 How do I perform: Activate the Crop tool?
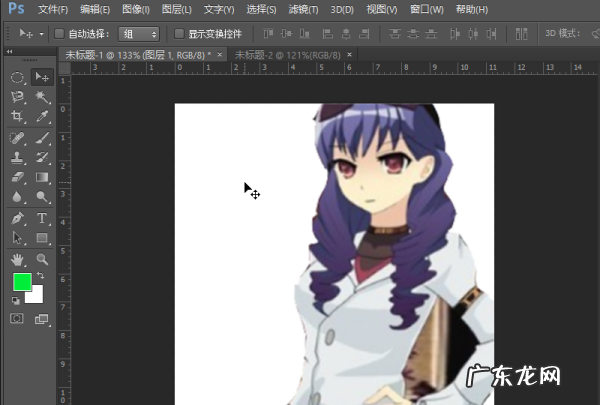pos(18,117)
